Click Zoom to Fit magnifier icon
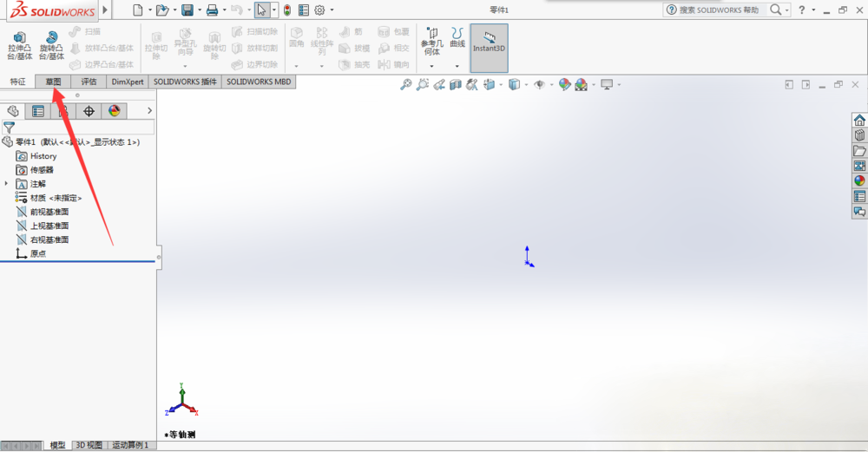 point(406,85)
